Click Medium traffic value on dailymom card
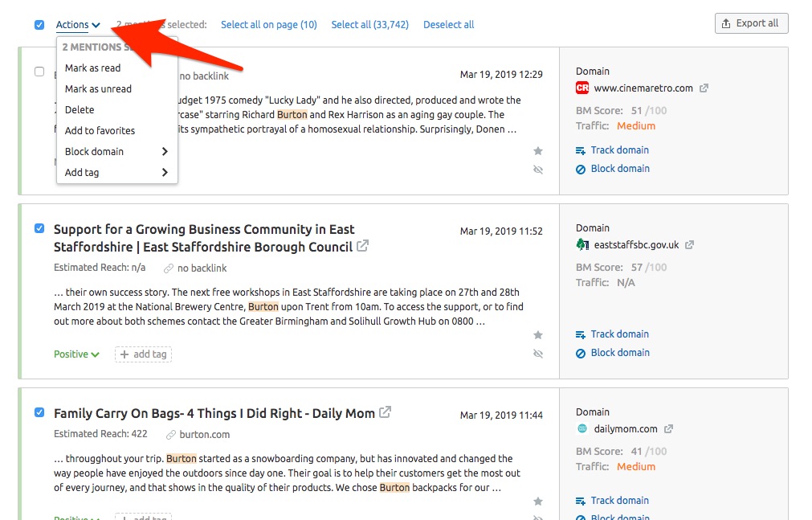Image resolution: width=812 pixels, height=520 pixels. tap(636, 466)
